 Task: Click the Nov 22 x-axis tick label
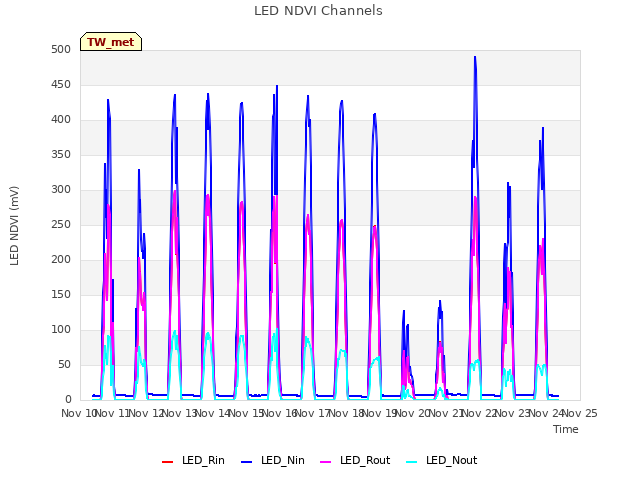point(480,413)
